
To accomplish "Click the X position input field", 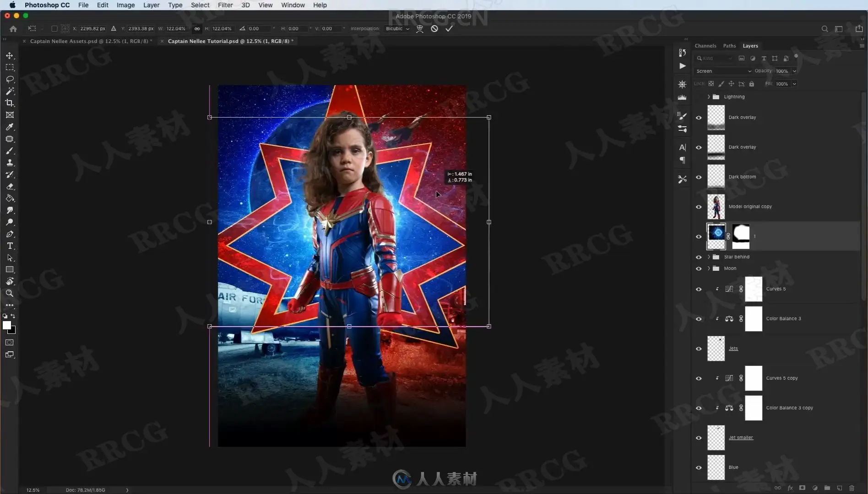I will point(92,28).
